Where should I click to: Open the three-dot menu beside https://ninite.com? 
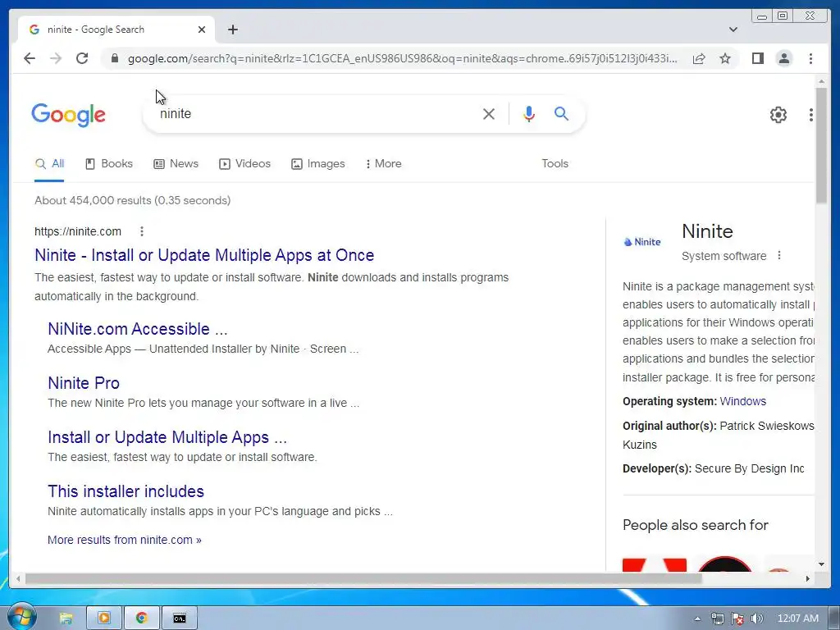(x=141, y=231)
